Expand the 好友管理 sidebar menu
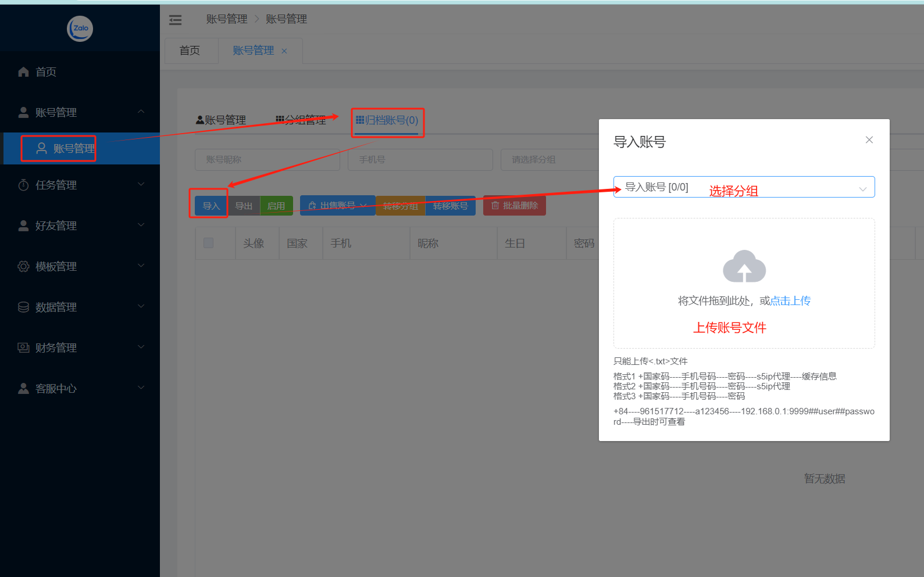924x577 pixels. (x=80, y=225)
